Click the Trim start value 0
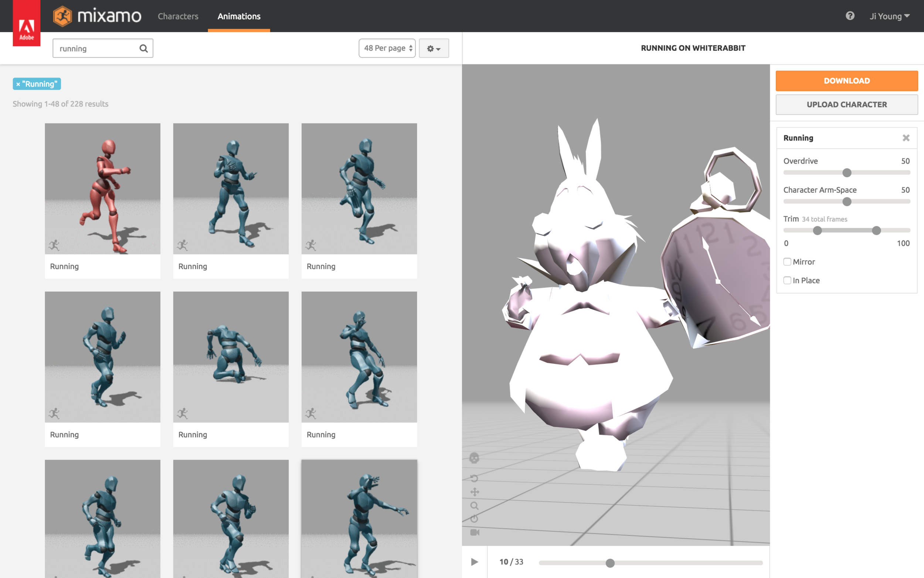 [786, 243]
